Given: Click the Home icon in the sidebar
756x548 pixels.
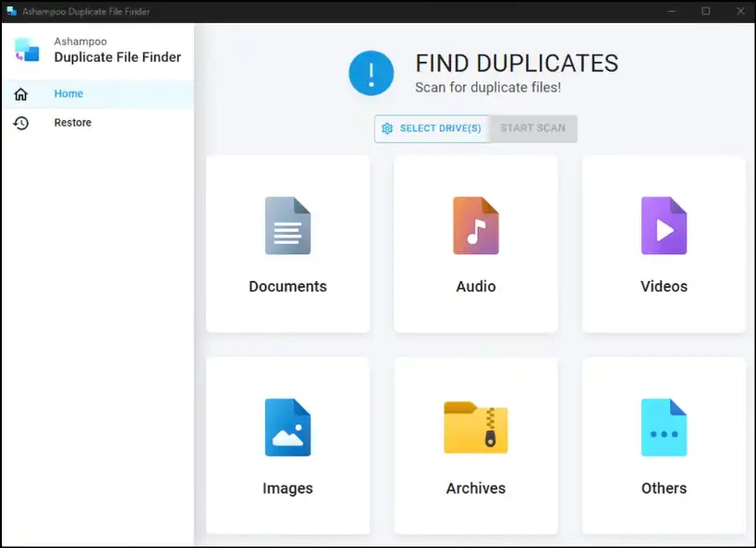Looking at the screenshot, I should click(x=21, y=93).
